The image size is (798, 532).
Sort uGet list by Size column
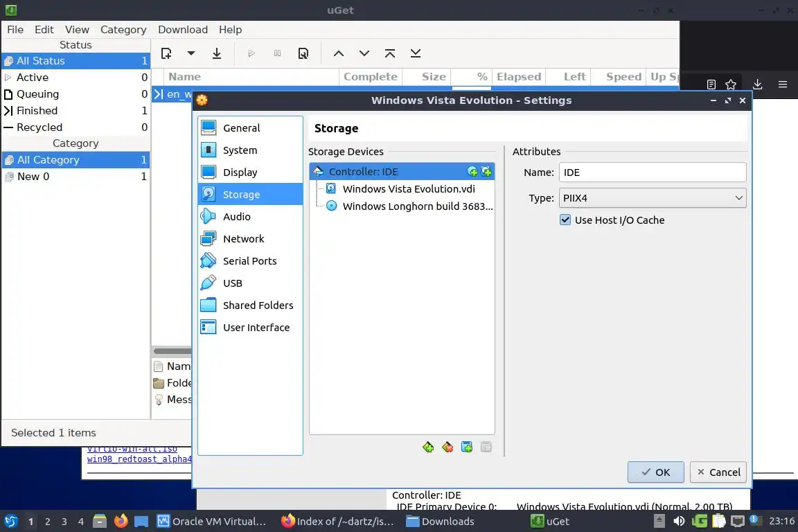point(427,76)
